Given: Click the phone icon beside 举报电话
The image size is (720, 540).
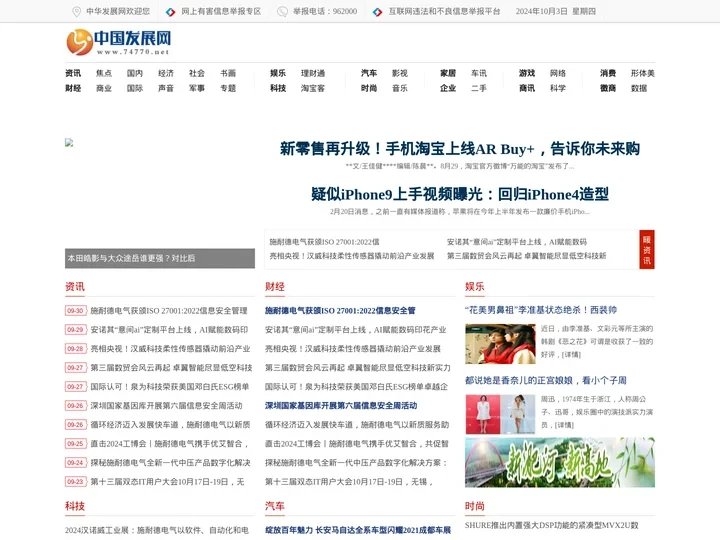Looking at the screenshot, I should tap(282, 11).
